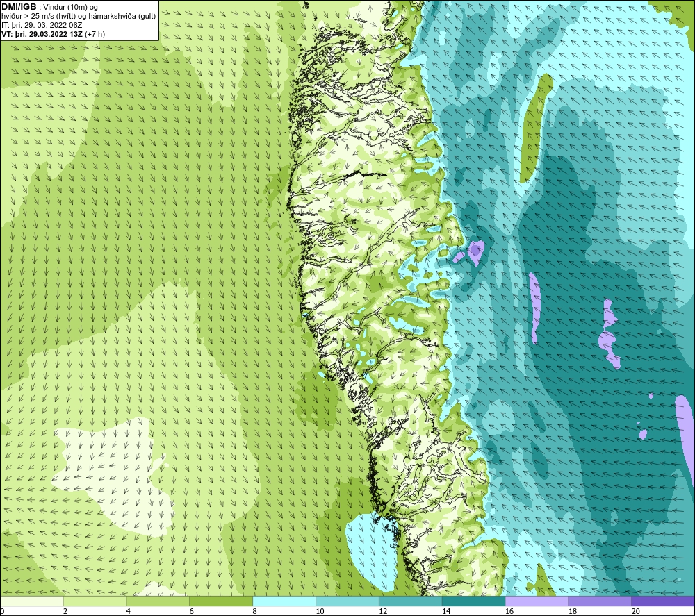Viewport: 695px width, 616px height.
Task: Click the 'DMI/IGB : Vindur (10m) og' title line
Action: tap(49, 7)
